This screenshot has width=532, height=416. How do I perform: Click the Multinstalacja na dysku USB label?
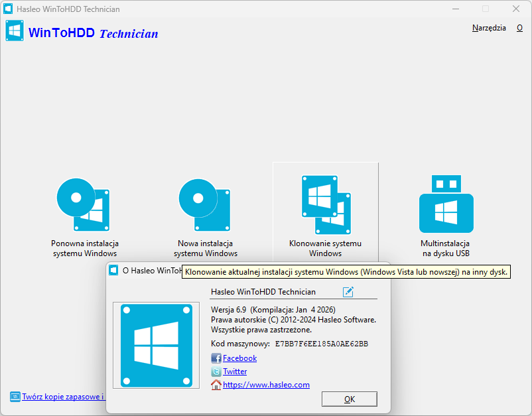[x=446, y=248]
